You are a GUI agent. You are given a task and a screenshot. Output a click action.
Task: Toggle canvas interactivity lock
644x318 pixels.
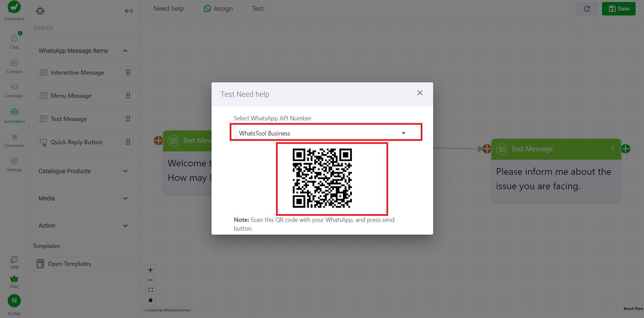pyautogui.click(x=150, y=300)
